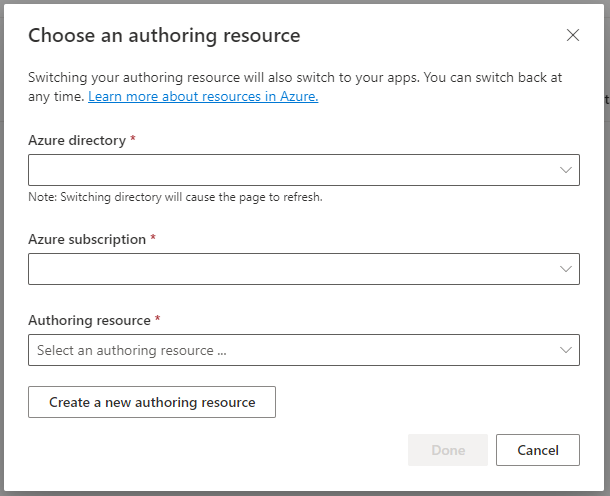
Task: Expand the Authoring resource chevron arrow
Action: click(x=566, y=350)
